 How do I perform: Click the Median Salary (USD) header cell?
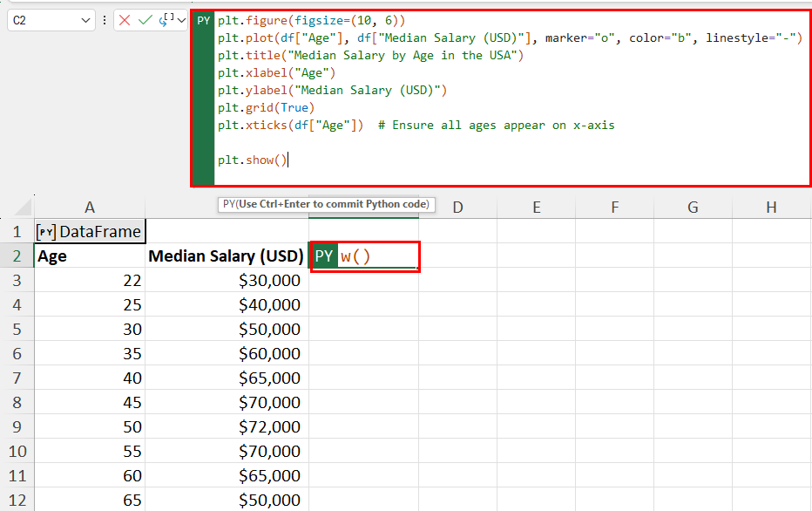pos(227,256)
